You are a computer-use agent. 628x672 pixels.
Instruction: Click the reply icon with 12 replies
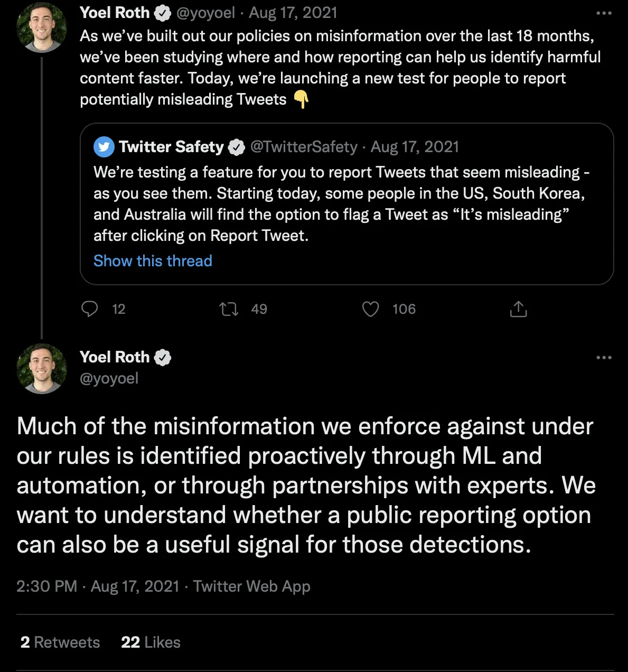click(x=90, y=309)
